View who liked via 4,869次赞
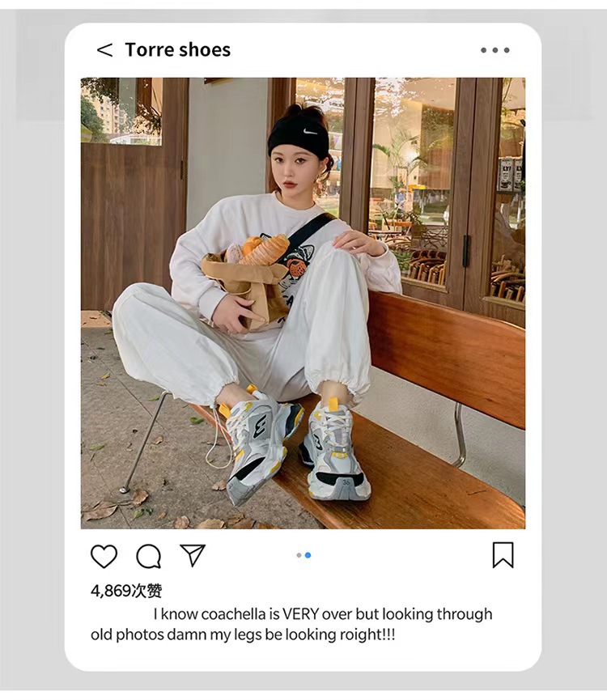 pyautogui.click(x=126, y=591)
